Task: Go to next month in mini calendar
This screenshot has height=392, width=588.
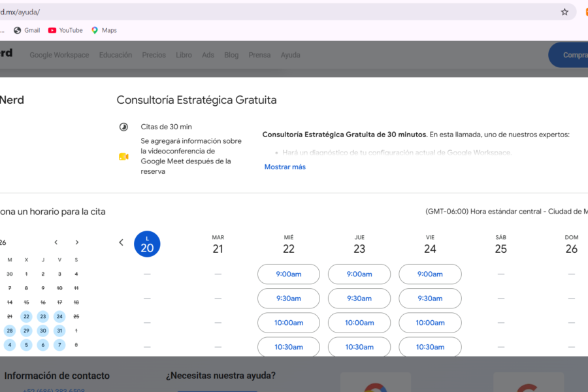Action: tap(77, 242)
